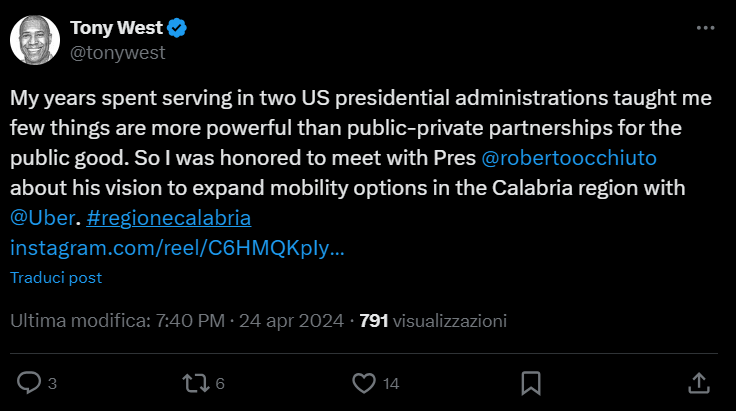Repost this tweet using the arrows icon
736x411 pixels.
point(197,382)
